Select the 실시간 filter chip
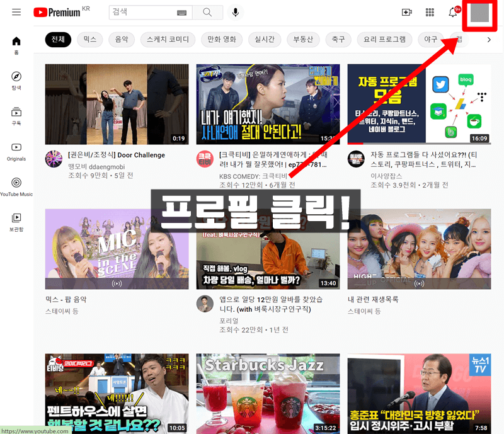Screen dimensions: 504x434 coord(265,40)
